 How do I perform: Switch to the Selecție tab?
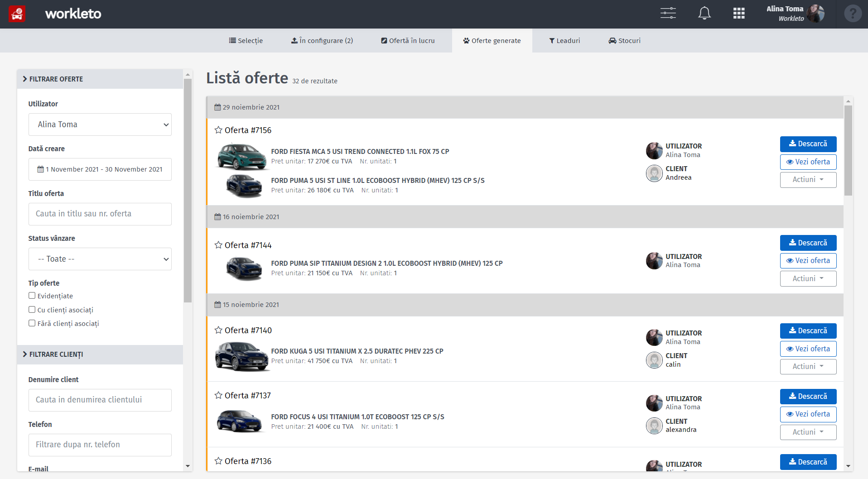coord(246,41)
